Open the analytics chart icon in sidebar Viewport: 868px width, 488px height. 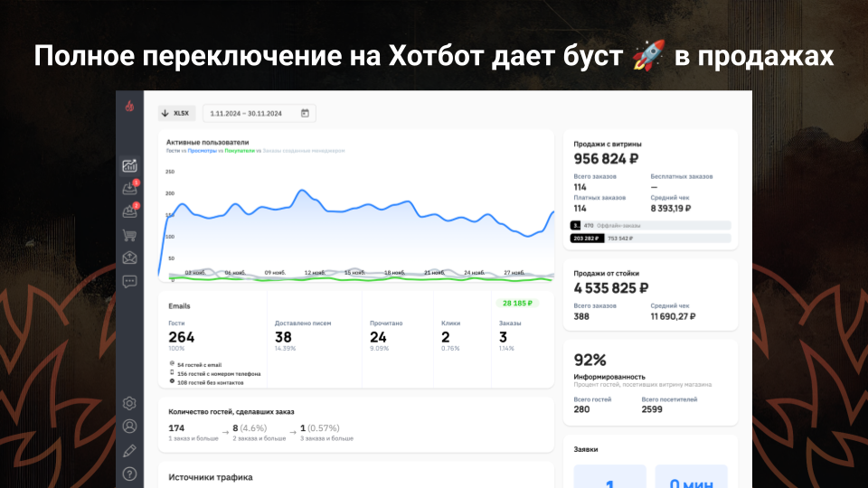pos(129,165)
